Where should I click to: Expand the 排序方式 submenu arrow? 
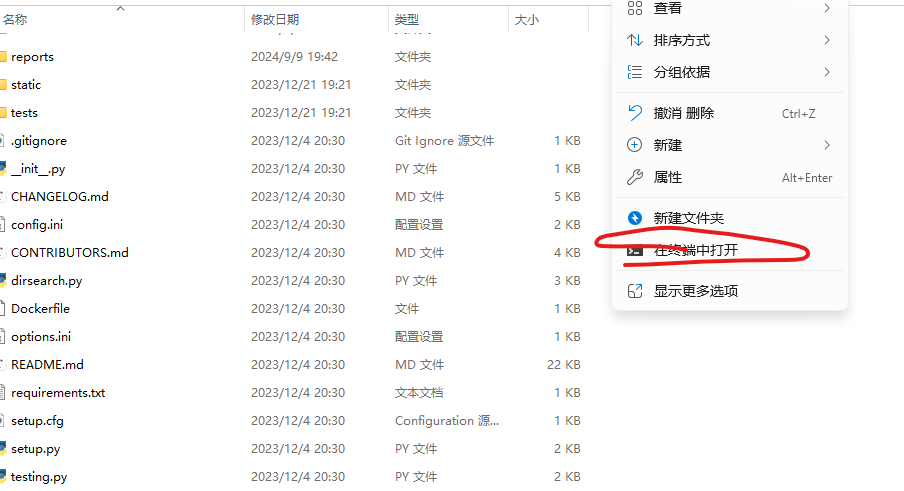tap(827, 40)
